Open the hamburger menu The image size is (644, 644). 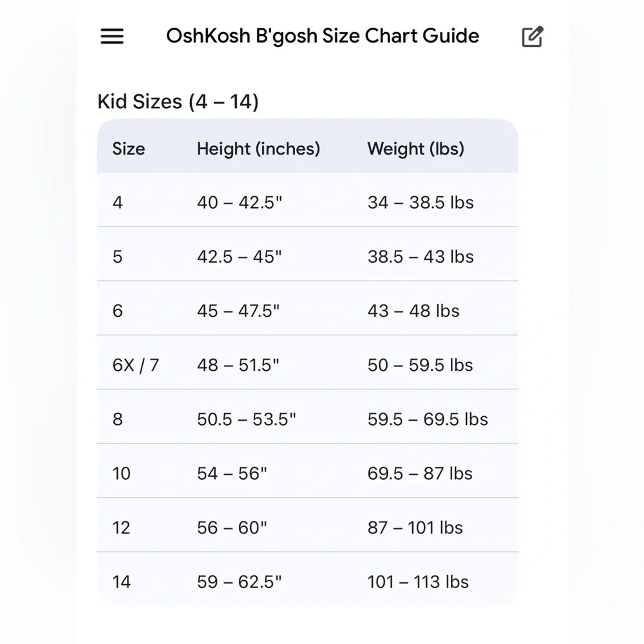click(112, 36)
